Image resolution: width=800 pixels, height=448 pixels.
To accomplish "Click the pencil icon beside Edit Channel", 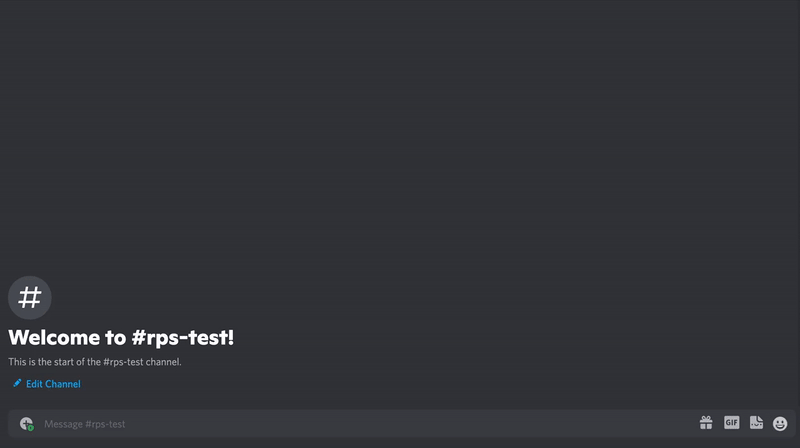I will pyautogui.click(x=17, y=383).
